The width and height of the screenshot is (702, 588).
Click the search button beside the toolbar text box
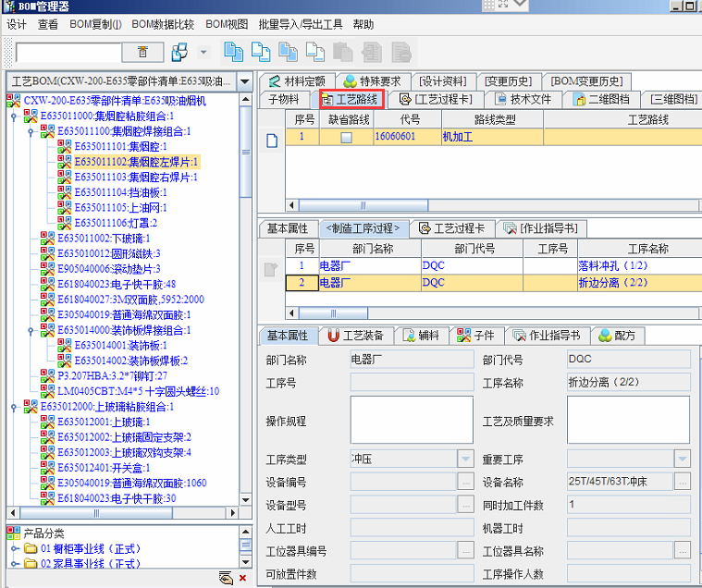[142, 52]
